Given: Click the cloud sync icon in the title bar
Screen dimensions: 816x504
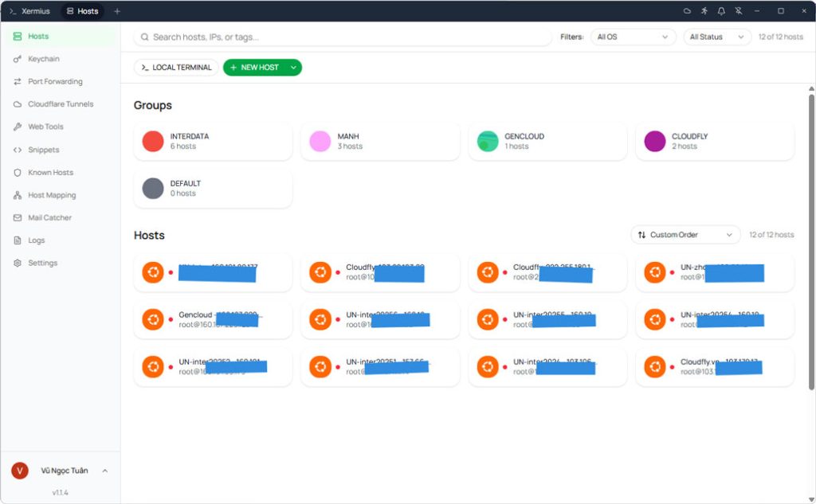Looking at the screenshot, I should pos(687,10).
